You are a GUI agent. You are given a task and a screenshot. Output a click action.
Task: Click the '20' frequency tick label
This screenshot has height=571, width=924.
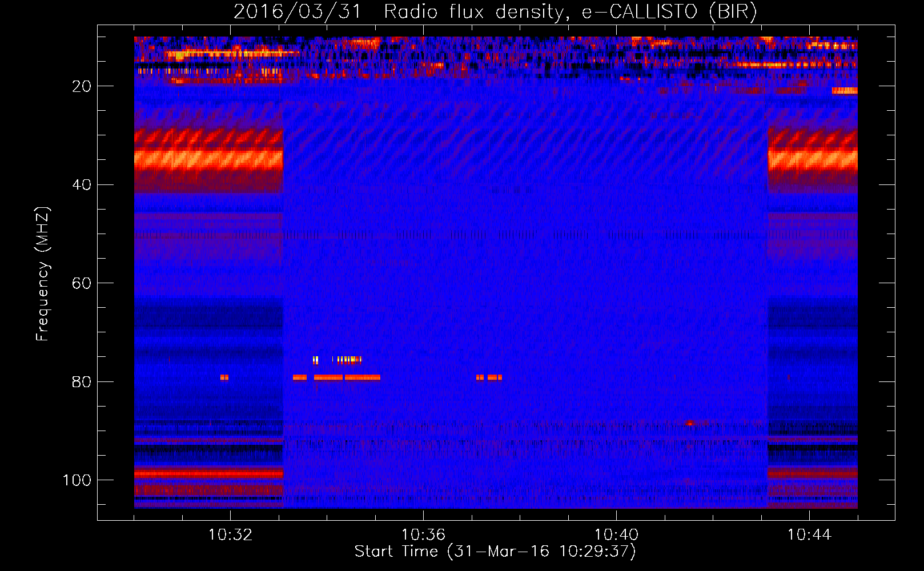tap(82, 86)
